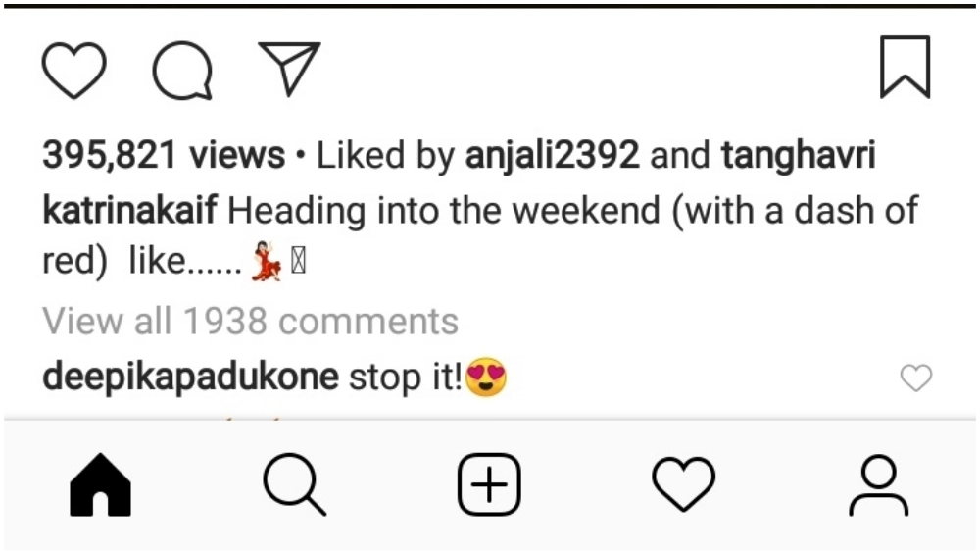Screen dimensions: 980x554
Task: Tap the new post plus icon
Action: point(489,485)
